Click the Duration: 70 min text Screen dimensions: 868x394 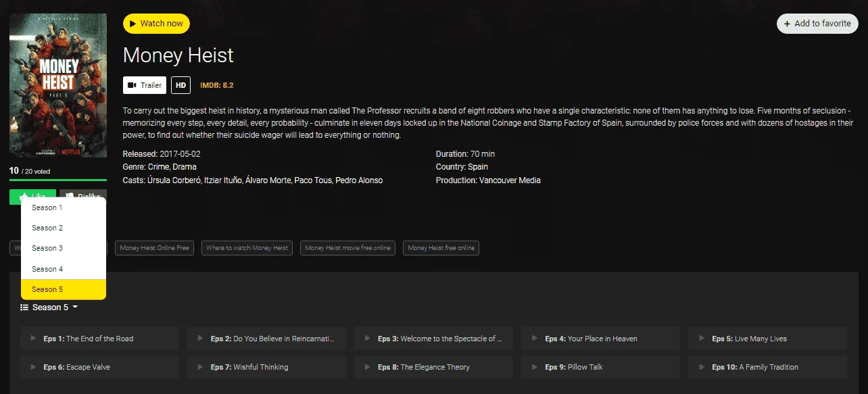465,154
